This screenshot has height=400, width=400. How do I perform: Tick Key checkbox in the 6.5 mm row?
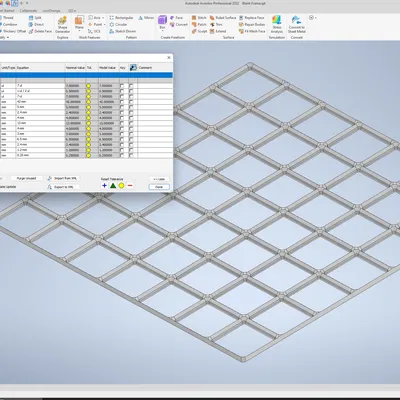pos(122,139)
